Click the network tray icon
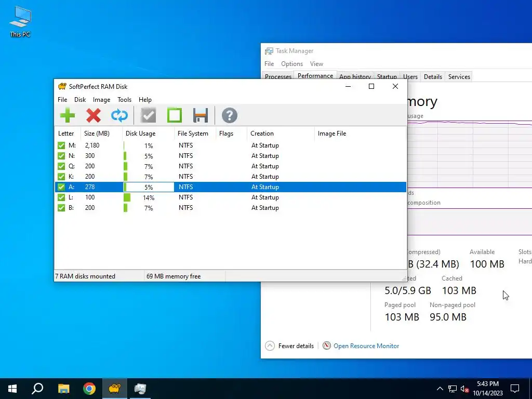 point(453,389)
